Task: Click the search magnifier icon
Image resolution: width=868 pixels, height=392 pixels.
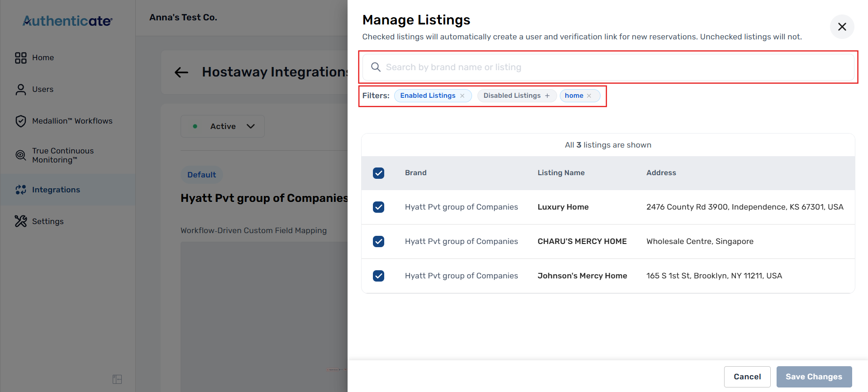Action: pos(376,67)
